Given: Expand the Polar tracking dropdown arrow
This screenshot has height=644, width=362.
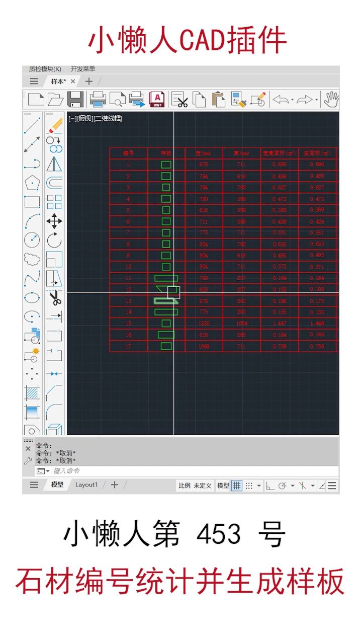Looking at the screenshot, I should [x=292, y=486].
